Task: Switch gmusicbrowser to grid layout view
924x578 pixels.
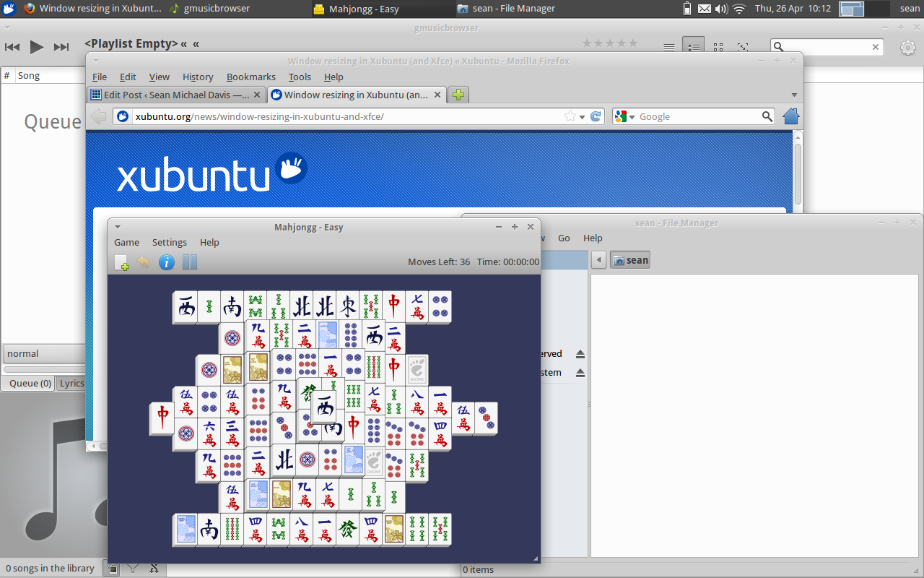Action: click(718, 46)
